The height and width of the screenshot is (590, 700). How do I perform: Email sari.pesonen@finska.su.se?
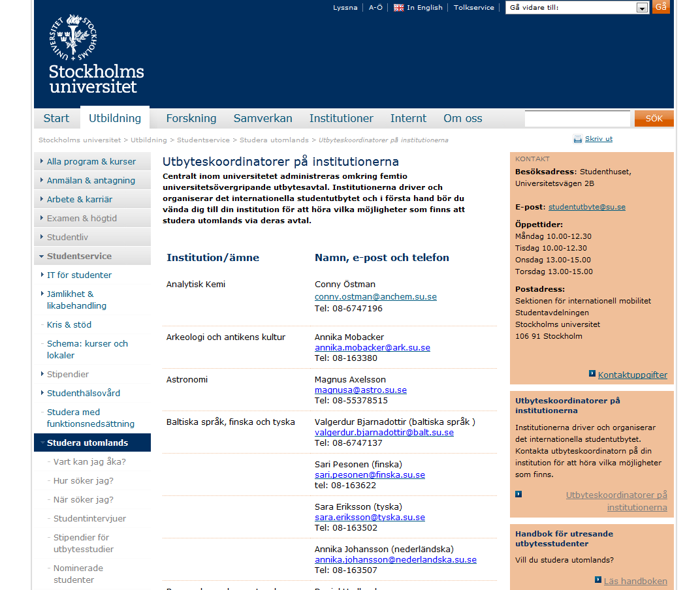pyautogui.click(x=370, y=475)
